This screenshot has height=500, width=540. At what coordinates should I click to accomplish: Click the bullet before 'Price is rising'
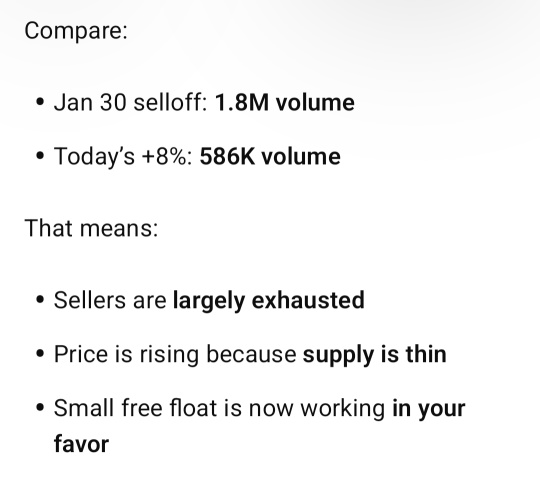click(40, 354)
